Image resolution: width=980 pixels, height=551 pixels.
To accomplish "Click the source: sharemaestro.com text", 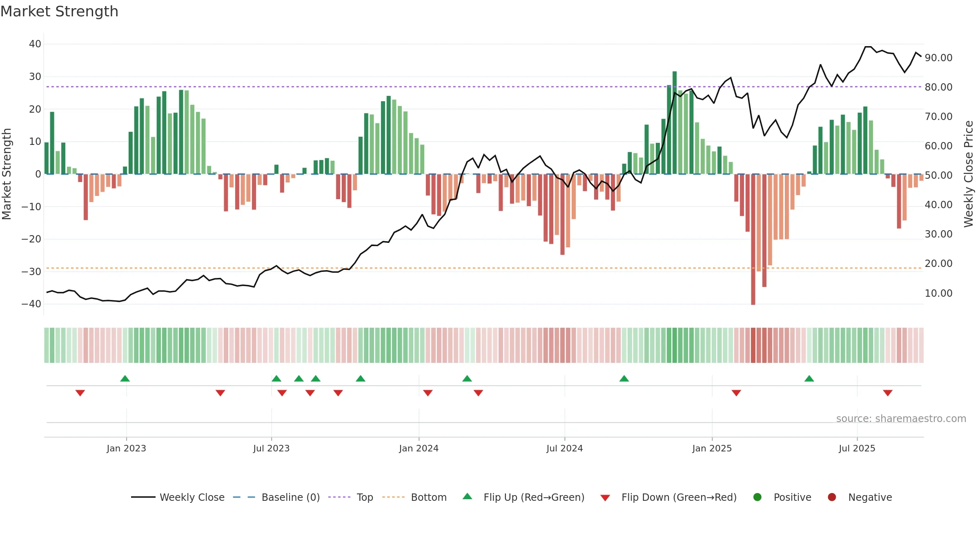I will tap(901, 418).
